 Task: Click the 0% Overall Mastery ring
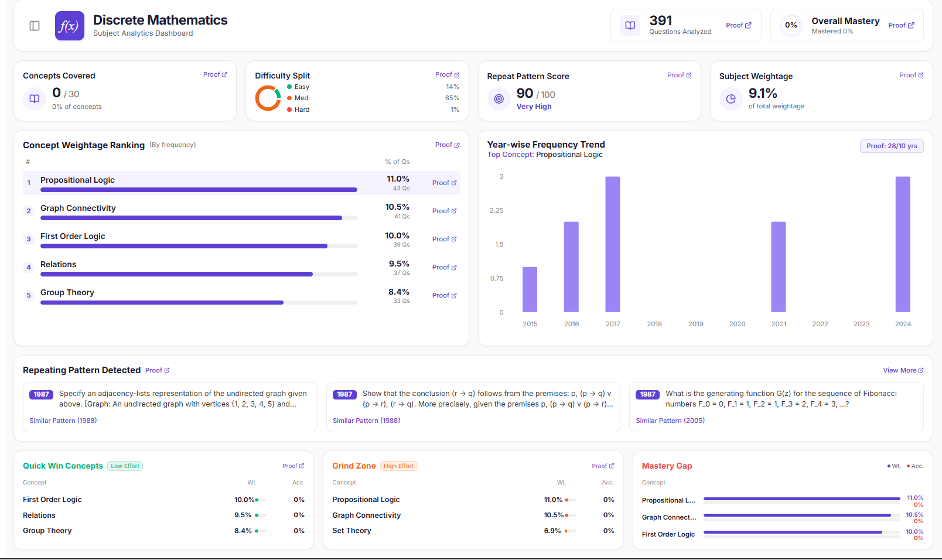coord(791,25)
